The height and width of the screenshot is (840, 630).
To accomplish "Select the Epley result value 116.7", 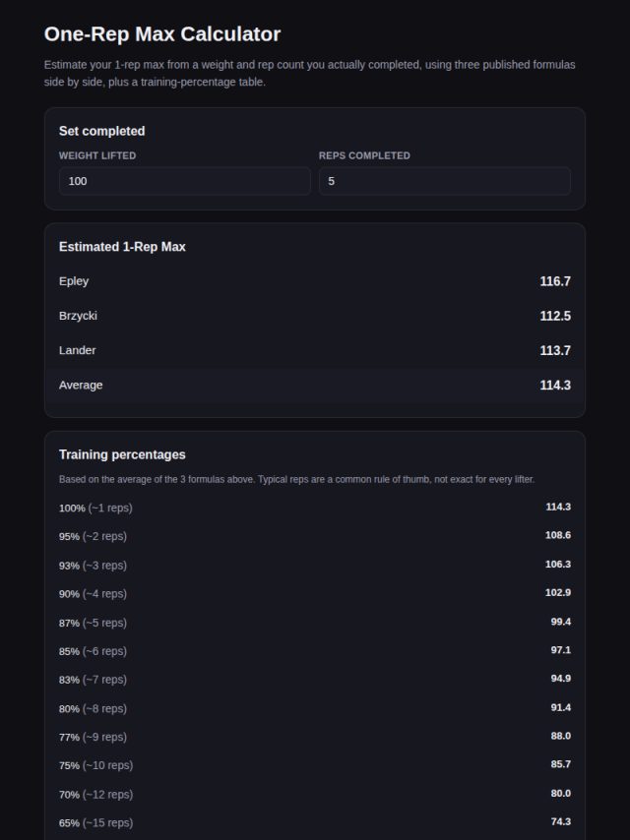I will point(555,281).
